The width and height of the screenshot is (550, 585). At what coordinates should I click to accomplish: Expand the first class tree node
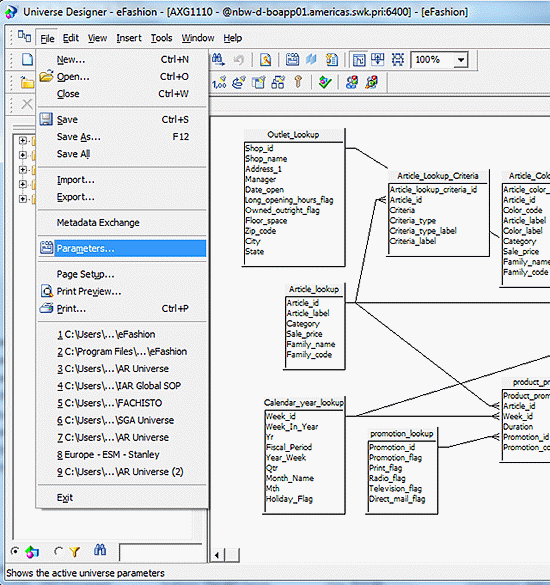click(x=23, y=141)
